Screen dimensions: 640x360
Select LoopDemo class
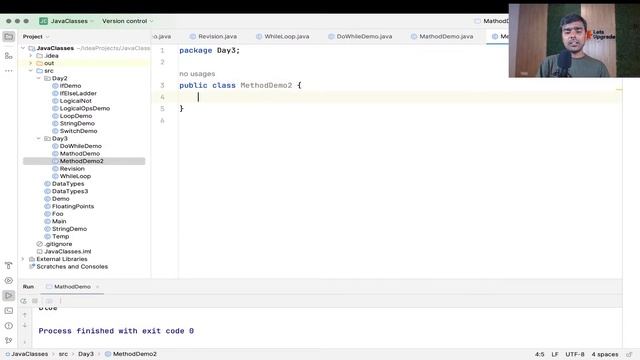[76, 116]
